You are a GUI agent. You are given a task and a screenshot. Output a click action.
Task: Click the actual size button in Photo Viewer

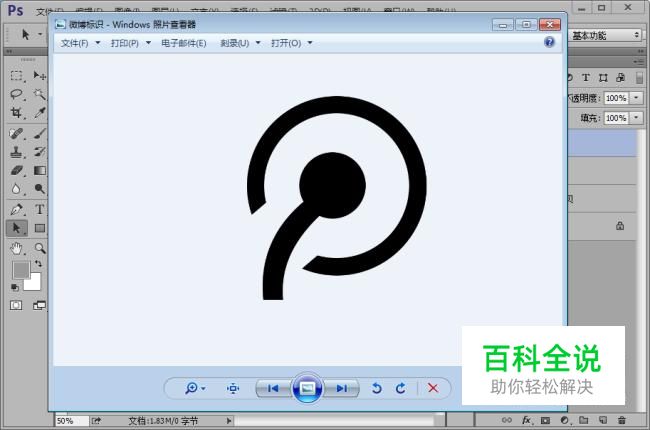(x=233, y=389)
